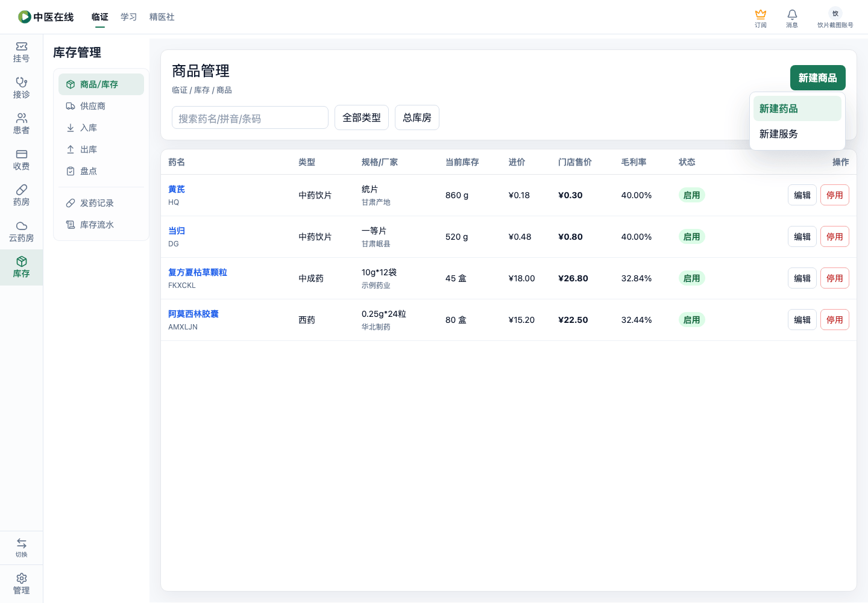This screenshot has height=603, width=868.
Task: Click the 新建商品 button
Action: point(817,78)
